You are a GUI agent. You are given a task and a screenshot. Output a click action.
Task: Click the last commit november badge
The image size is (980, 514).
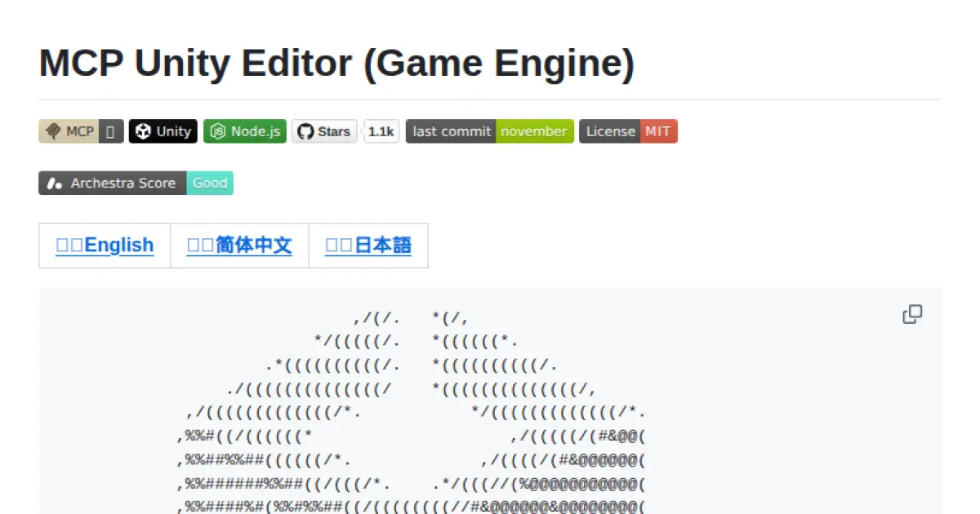[x=488, y=131]
